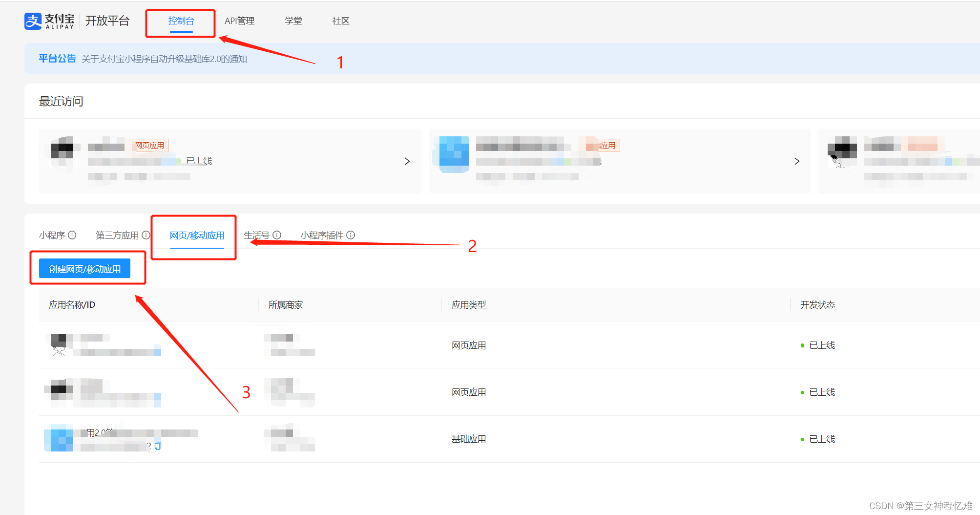Click the app thumbnail in the 基础应用 row

click(59, 438)
